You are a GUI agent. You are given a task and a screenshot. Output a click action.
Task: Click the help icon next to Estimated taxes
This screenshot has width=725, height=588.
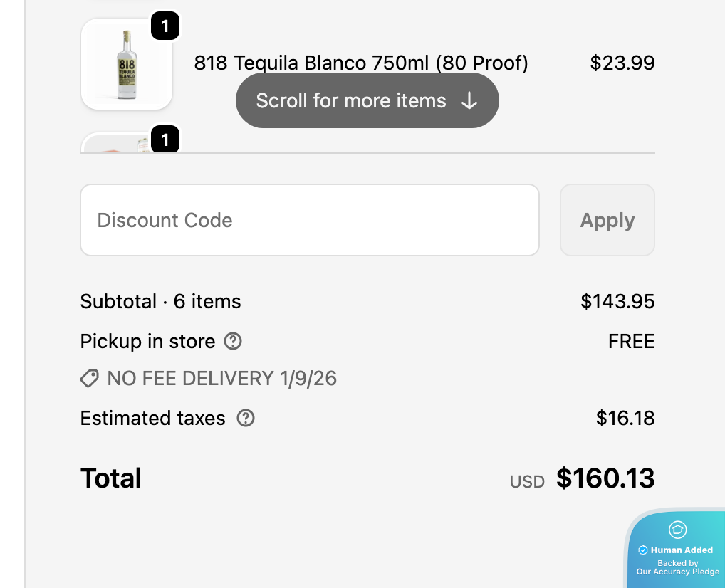pos(246,418)
